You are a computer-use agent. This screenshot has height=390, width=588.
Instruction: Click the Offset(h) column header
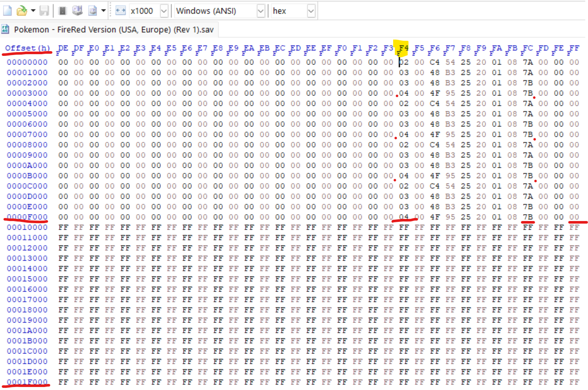[x=28, y=48]
